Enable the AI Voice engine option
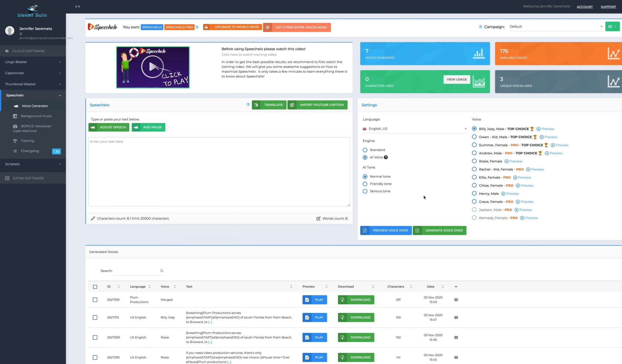The image size is (622, 364). (365, 157)
